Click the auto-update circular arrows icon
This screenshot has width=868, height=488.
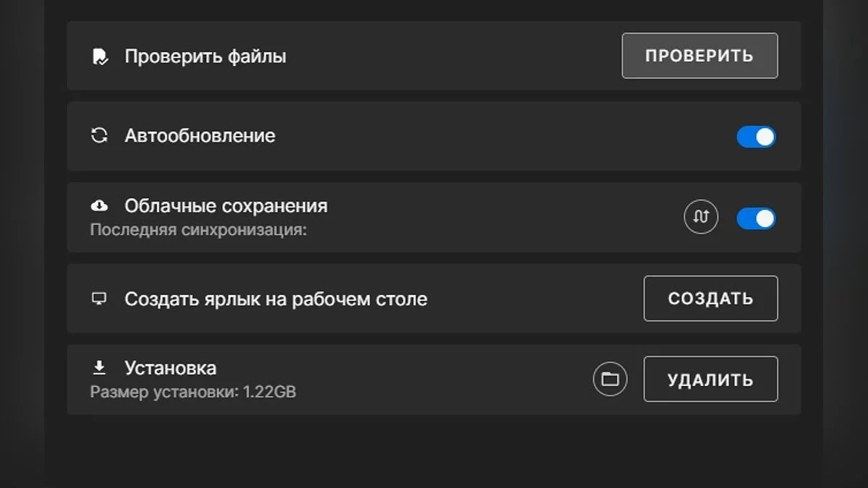(x=99, y=136)
